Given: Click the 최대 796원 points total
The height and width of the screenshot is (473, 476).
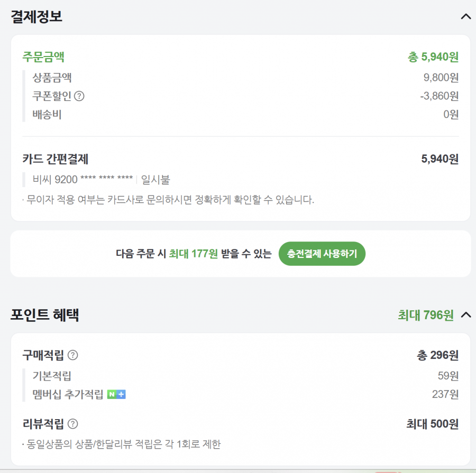Looking at the screenshot, I should pos(425,316).
